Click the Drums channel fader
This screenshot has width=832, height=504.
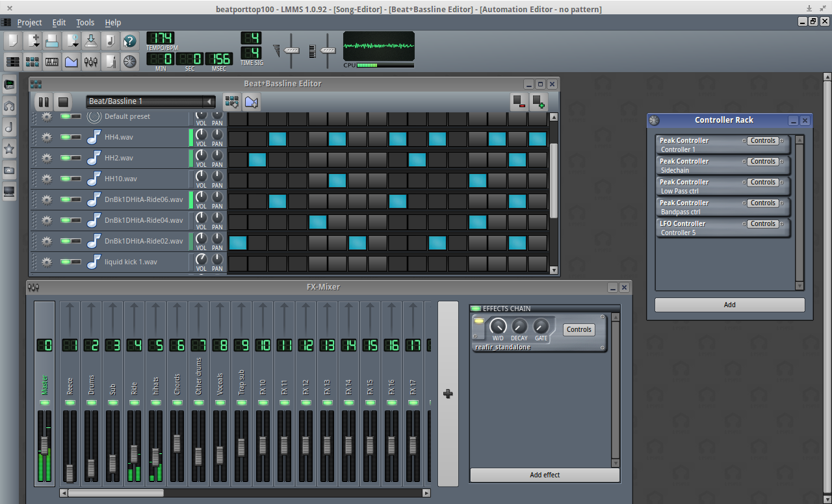[x=91, y=468]
